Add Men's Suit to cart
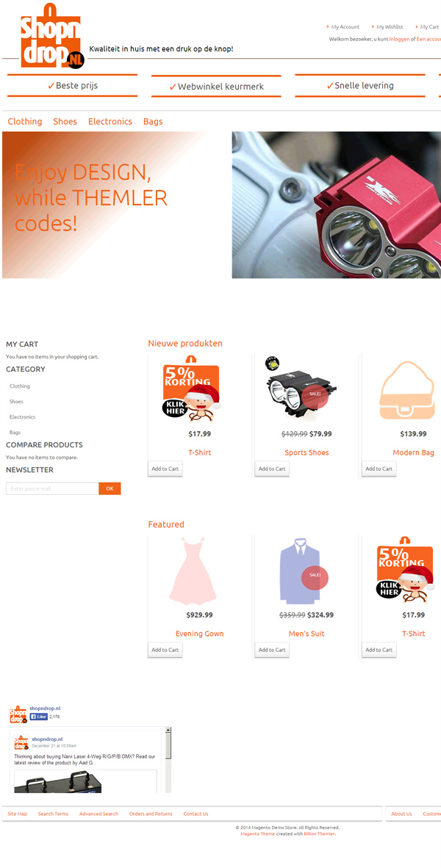The width and height of the screenshot is (441, 868). point(272,649)
